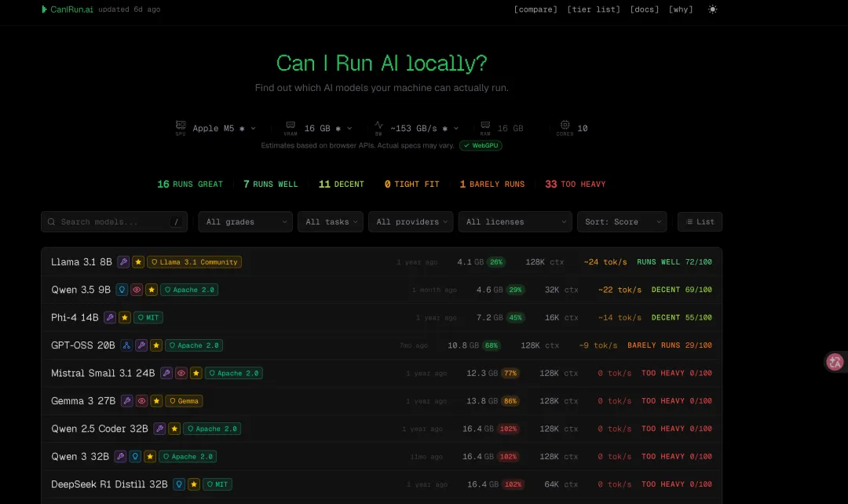Image resolution: width=848 pixels, height=504 pixels.
Task: Click the RUNS WELL 72/100 score
Action: (674, 261)
